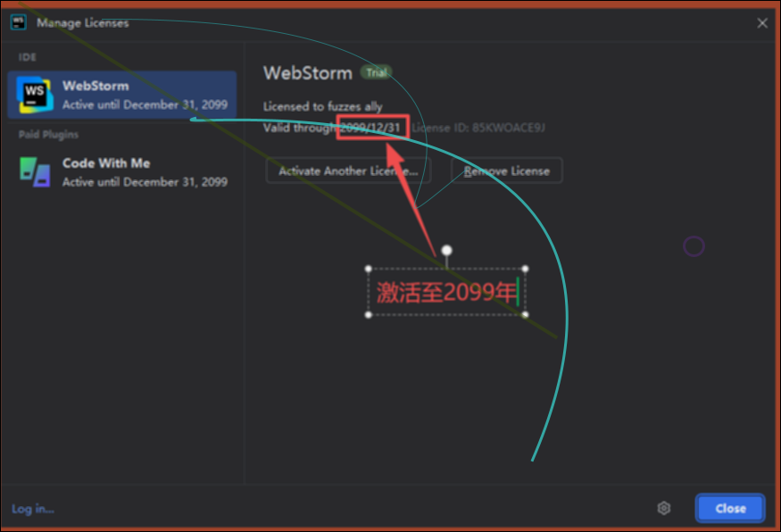Click the blue Close button
781x532 pixels.
point(730,508)
